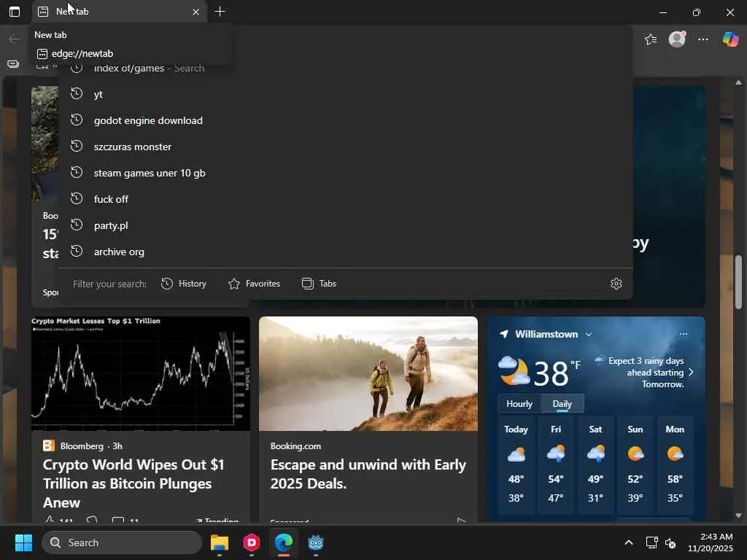
Task: Open Godot engine from taskbar
Action: (x=315, y=542)
